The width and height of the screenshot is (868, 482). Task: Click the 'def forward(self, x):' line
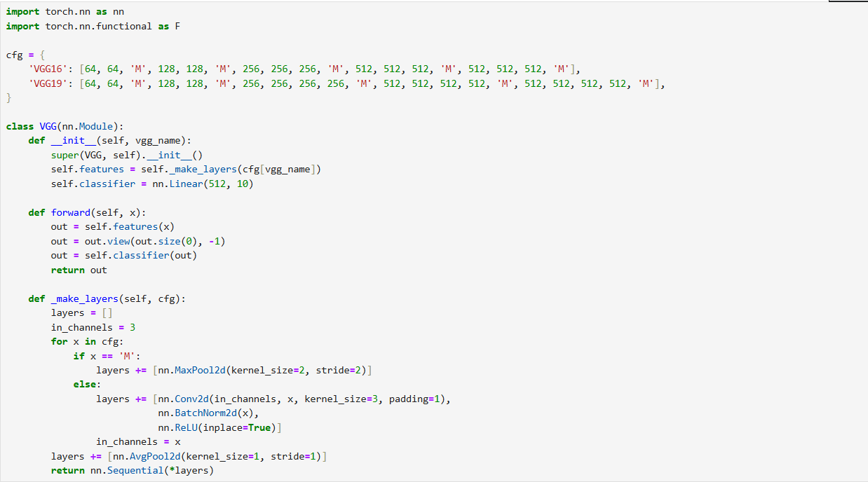click(x=88, y=212)
